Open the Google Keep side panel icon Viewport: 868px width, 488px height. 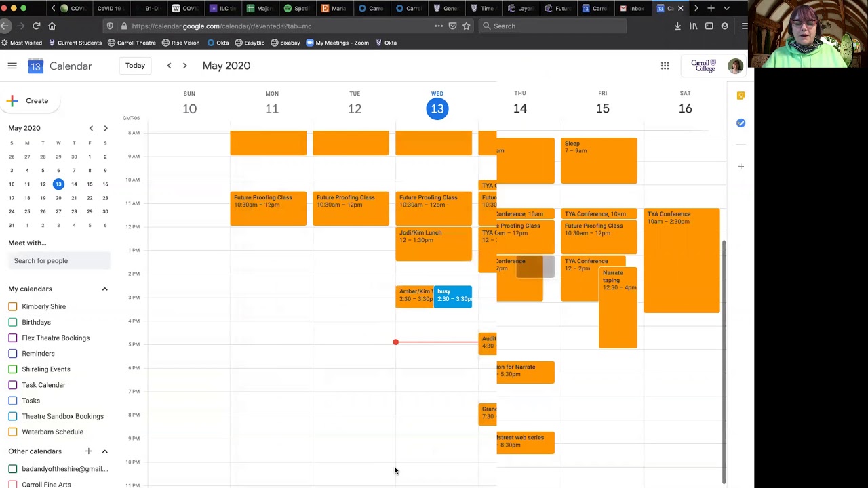click(x=741, y=96)
